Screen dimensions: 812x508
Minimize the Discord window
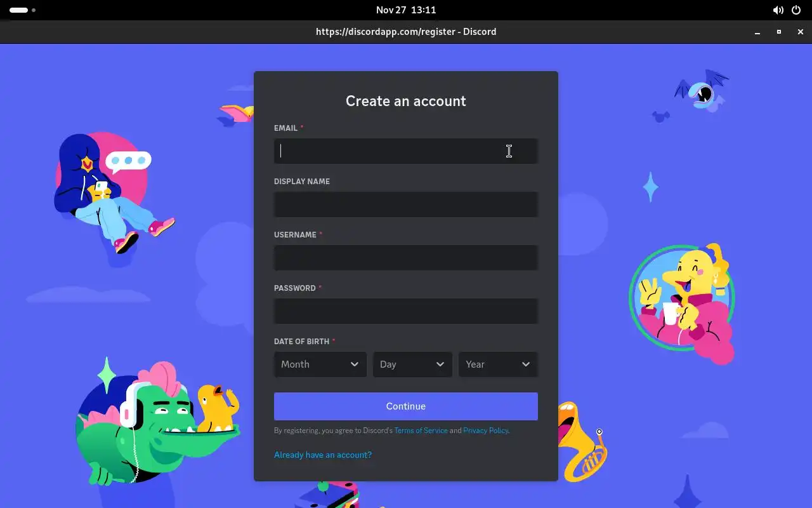(x=757, y=32)
